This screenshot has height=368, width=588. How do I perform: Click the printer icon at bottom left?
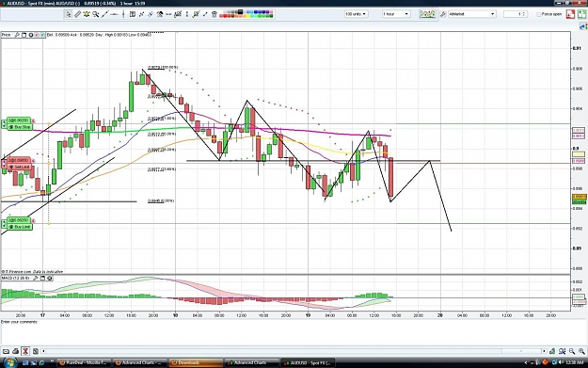(x=15, y=351)
